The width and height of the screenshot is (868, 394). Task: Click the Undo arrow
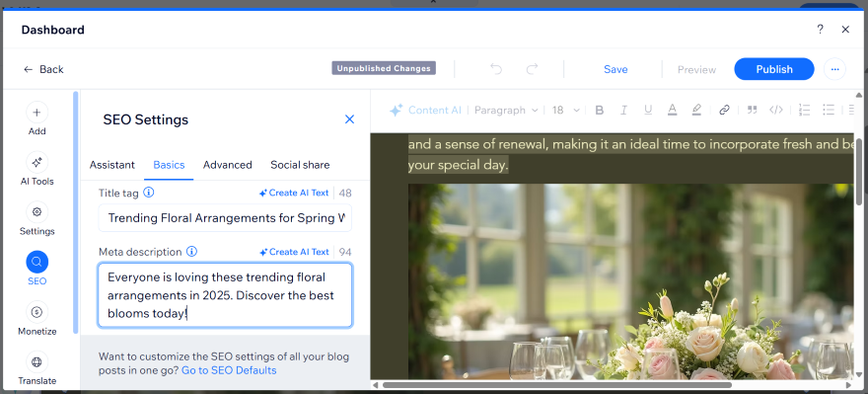496,69
